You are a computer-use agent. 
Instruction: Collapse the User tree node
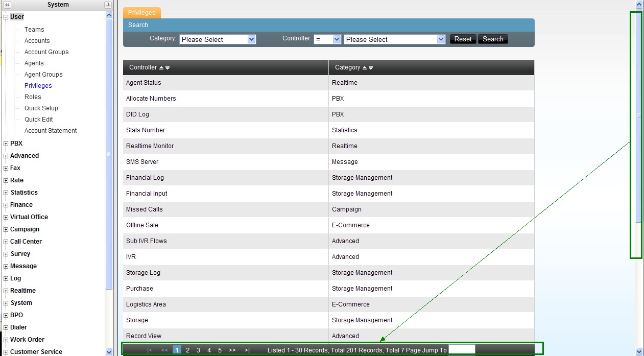click(x=6, y=17)
